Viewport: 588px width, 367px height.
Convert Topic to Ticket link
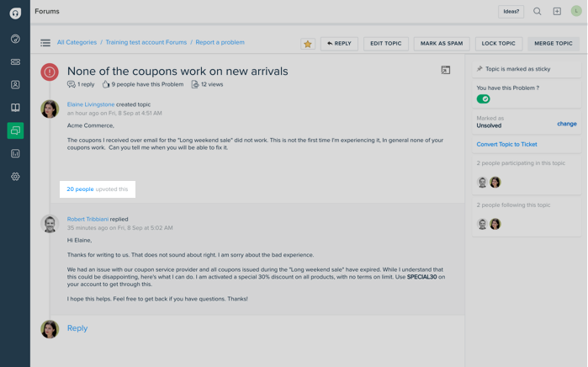(x=506, y=145)
